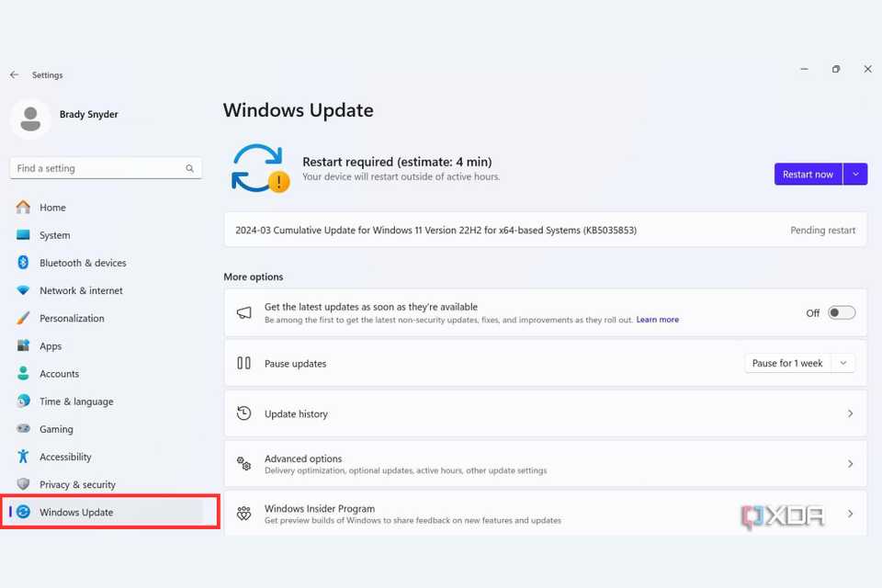The height and width of the screenshot is (588, 882).
Task: Open Time & language label
Action: 76,401
